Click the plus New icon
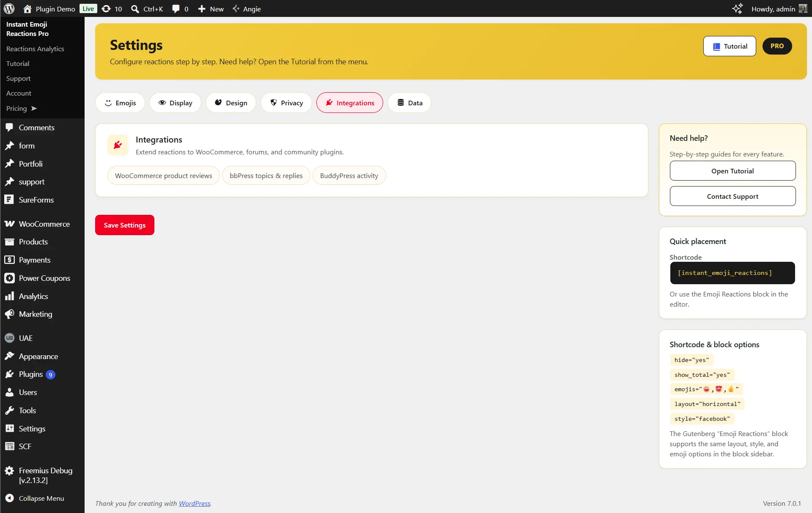This screenshot has height=513, width=812. [x=202, y=9]
